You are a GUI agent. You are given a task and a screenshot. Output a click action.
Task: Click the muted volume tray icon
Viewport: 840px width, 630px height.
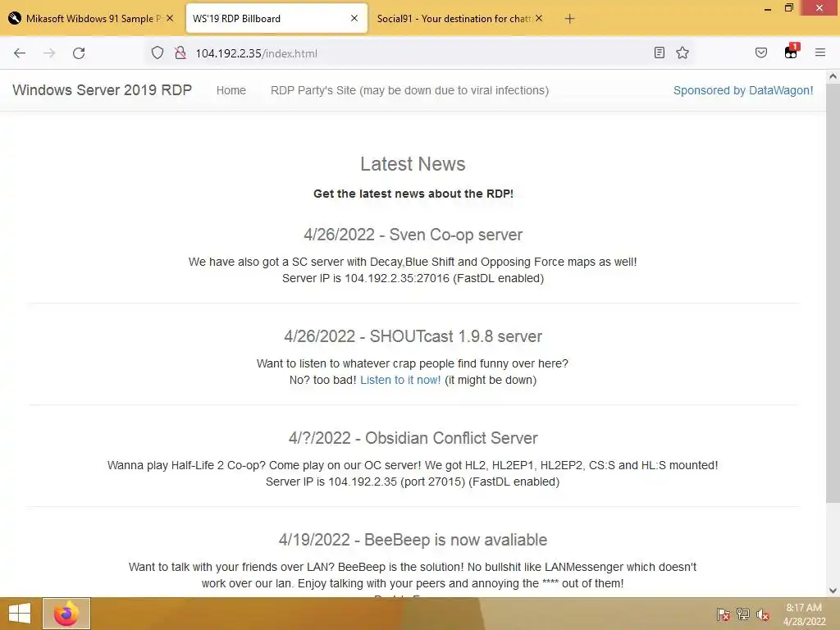(x=762, y=614)
